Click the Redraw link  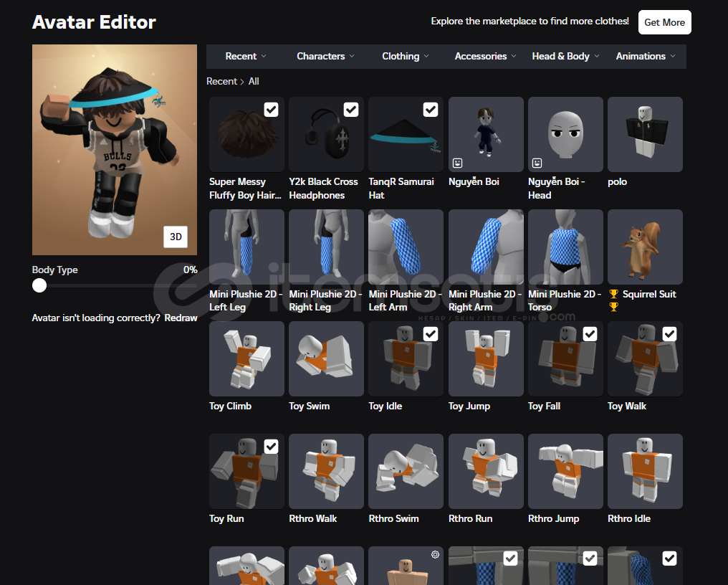coord(181,318)
